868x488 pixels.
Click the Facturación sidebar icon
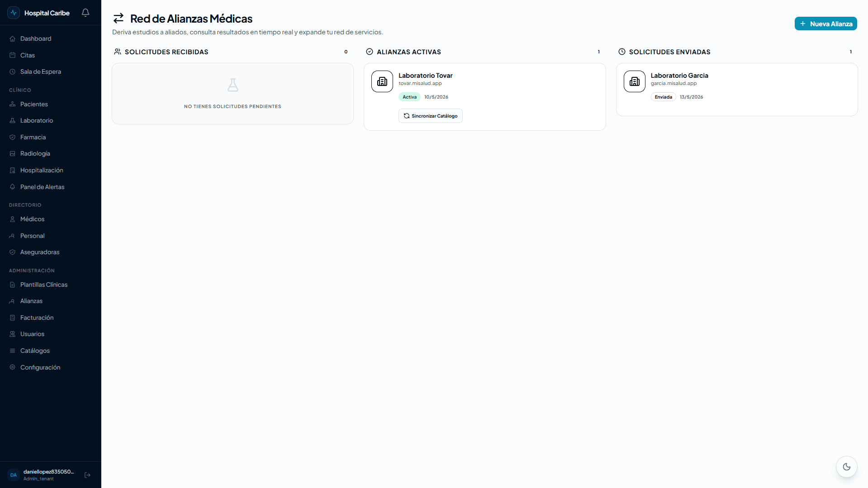tap(13, 318)
